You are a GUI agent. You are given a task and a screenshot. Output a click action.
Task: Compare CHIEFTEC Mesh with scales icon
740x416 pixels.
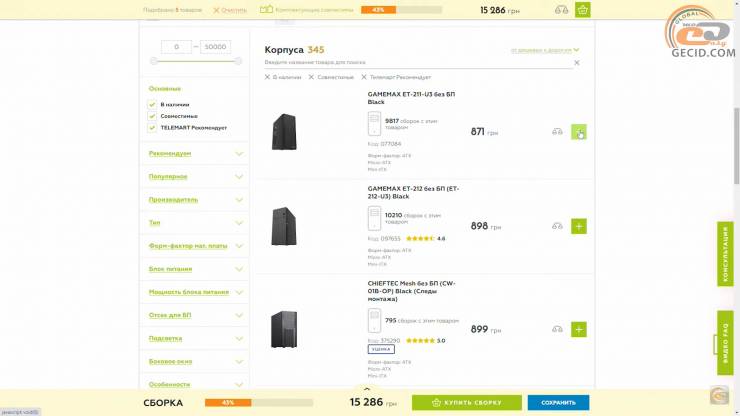point(557,329)
